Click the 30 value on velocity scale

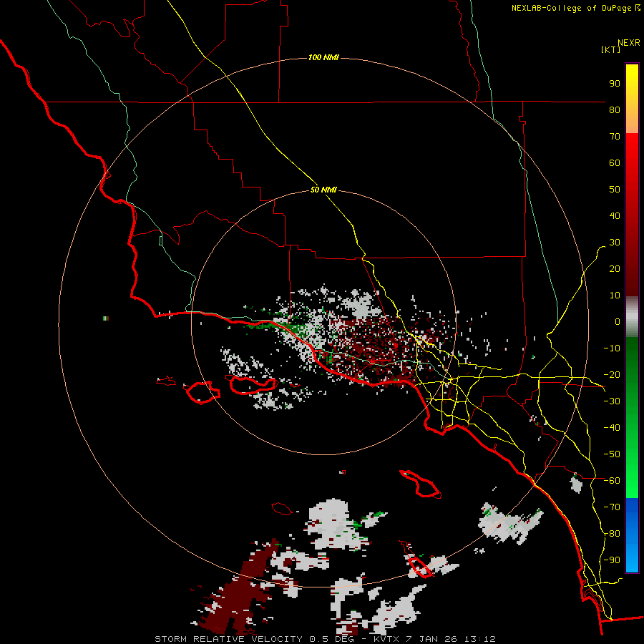tap(615, 243)
